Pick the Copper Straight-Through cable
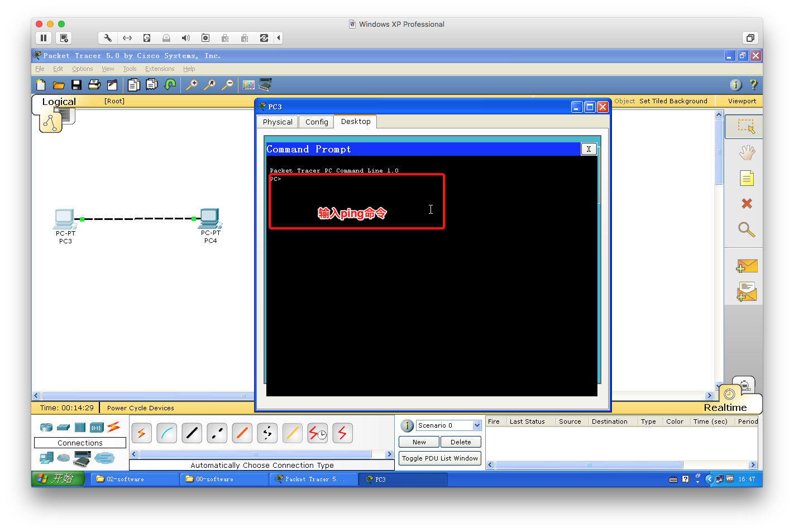This screenshot has height=532, width=794. point(192,433)
